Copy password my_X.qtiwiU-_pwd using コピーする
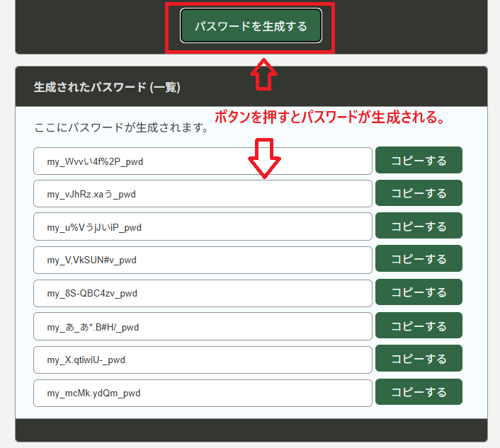The width and height of the screenshot is (500, 448). pyautogui.click(x=419, y=358)
